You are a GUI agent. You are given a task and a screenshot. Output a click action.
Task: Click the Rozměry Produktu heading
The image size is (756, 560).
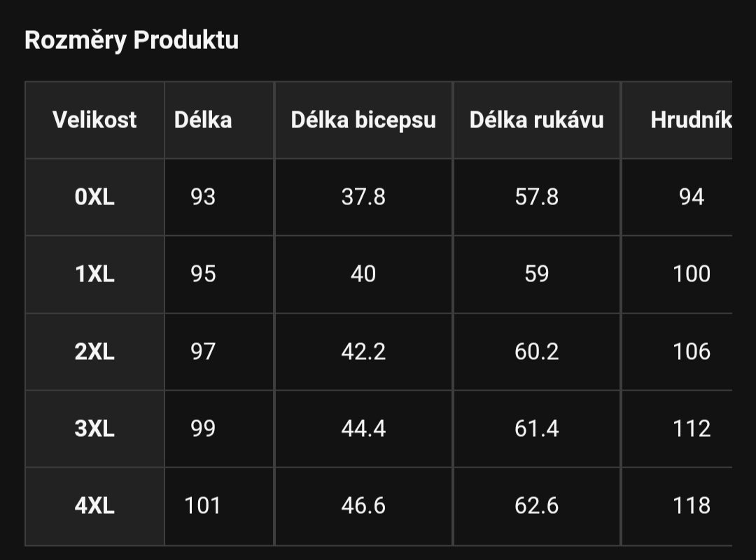tap(132, 40)
